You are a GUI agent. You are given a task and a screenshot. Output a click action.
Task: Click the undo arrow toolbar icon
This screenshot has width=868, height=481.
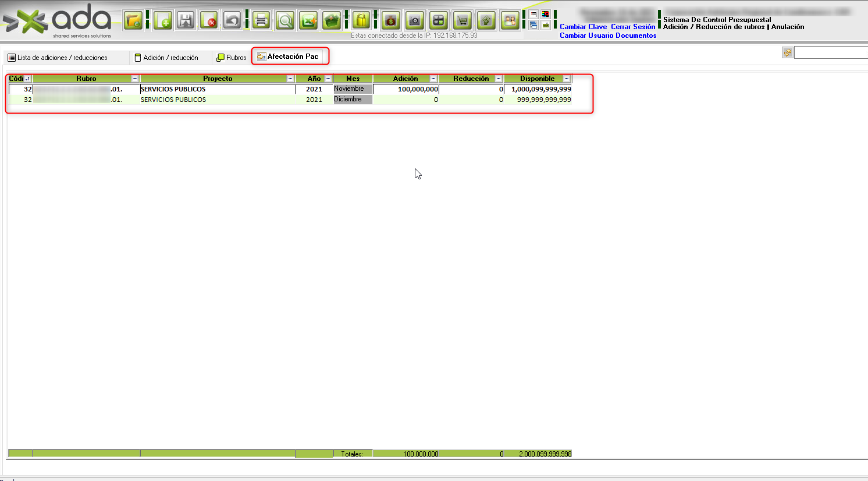coord(232,21)
